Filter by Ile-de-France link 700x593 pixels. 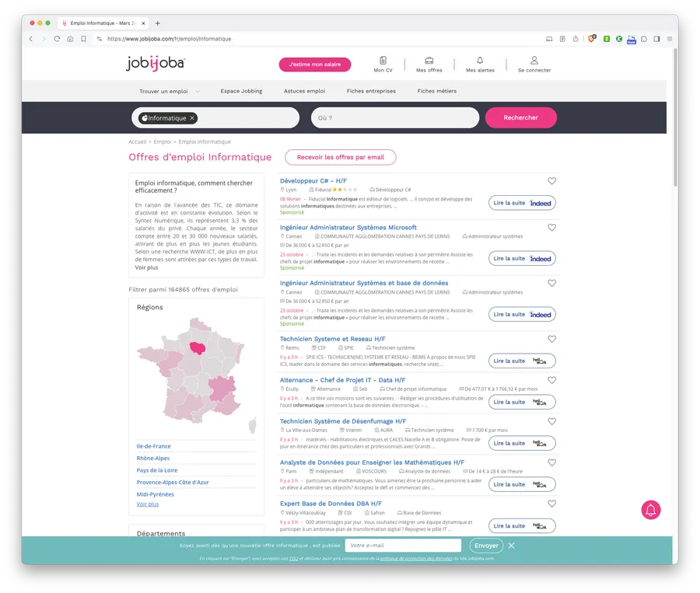(x=153, y=446)
